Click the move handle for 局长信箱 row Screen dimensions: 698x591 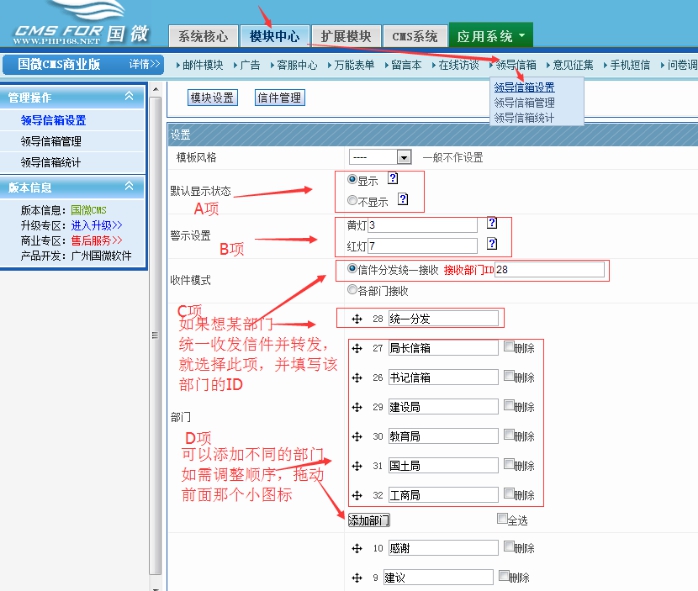[357, 348]
